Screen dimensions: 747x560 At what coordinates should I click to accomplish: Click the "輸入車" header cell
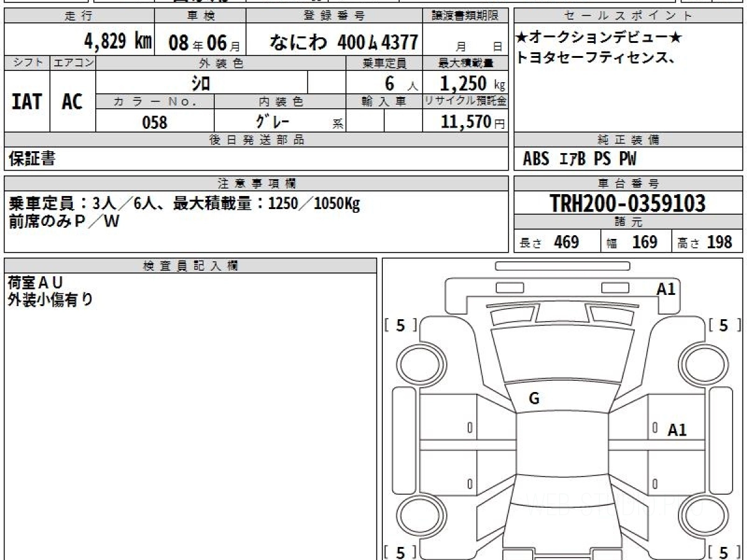click(384, 101)
